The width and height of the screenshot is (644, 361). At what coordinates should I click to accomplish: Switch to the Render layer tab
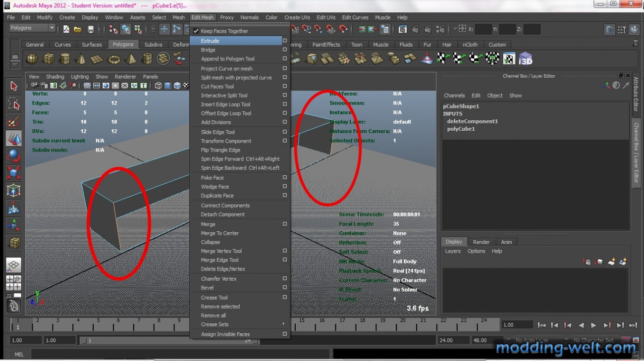481,242
